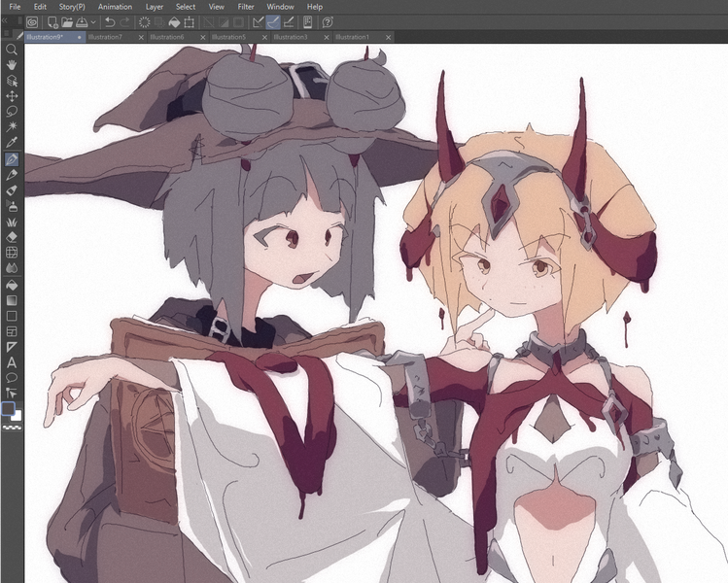728x583 pixels.
Task: Select the Eraser tool
Action: click(12, 236)
